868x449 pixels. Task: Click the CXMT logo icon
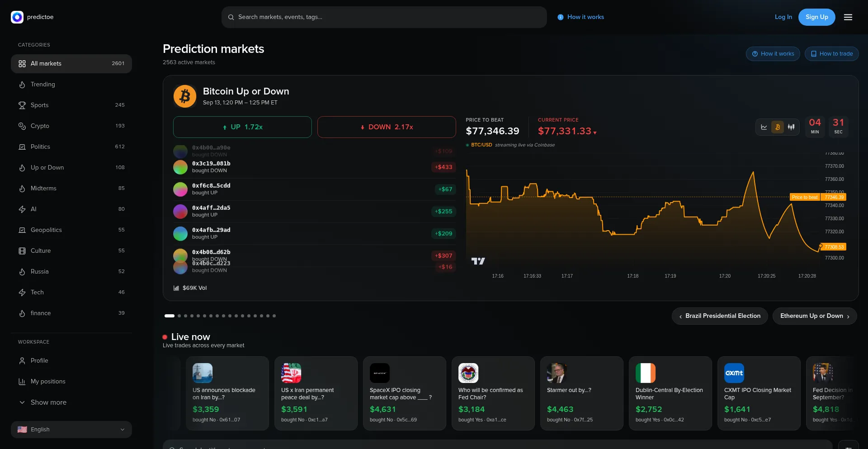tap(734, 373)
